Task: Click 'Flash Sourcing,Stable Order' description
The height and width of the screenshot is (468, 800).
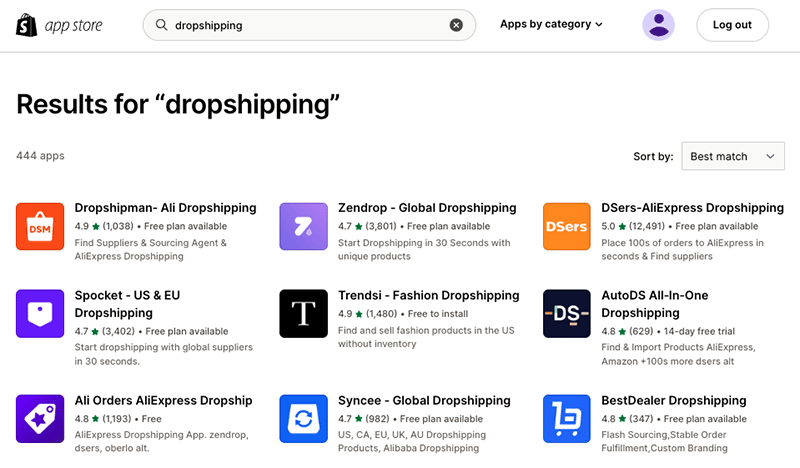Action: [x=664, y=441]
